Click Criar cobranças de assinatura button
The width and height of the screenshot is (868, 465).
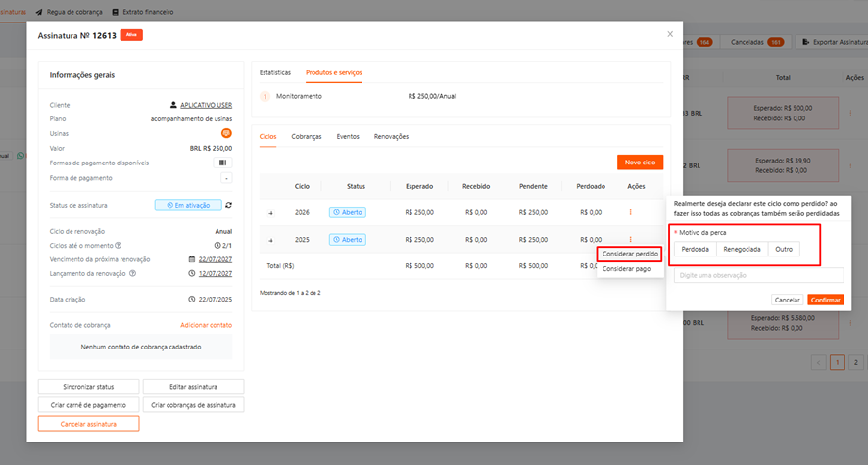(x=193, y=405)
